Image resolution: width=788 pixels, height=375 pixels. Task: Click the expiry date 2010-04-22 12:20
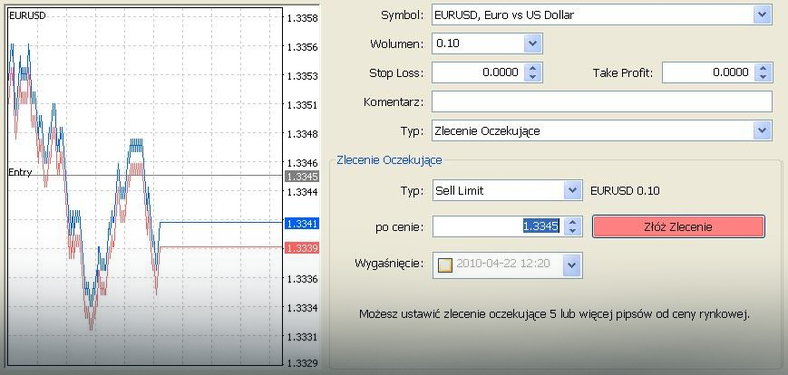503,264
